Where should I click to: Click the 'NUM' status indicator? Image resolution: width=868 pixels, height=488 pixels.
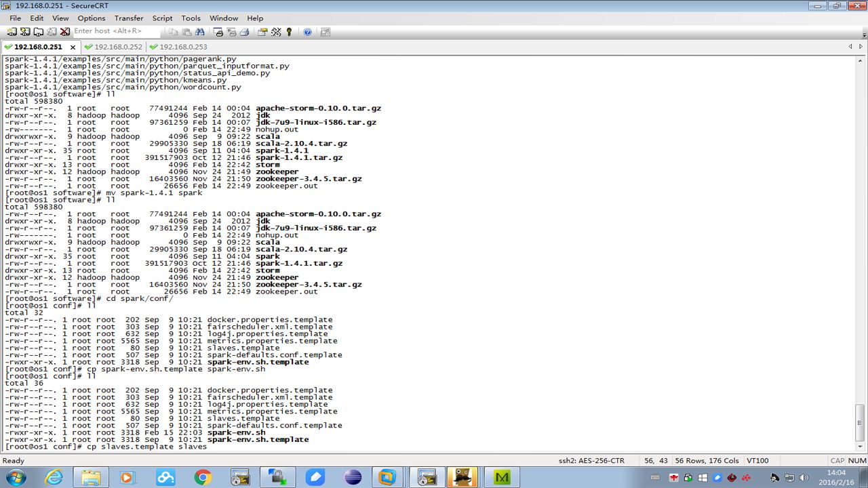(x=857, y=461)
